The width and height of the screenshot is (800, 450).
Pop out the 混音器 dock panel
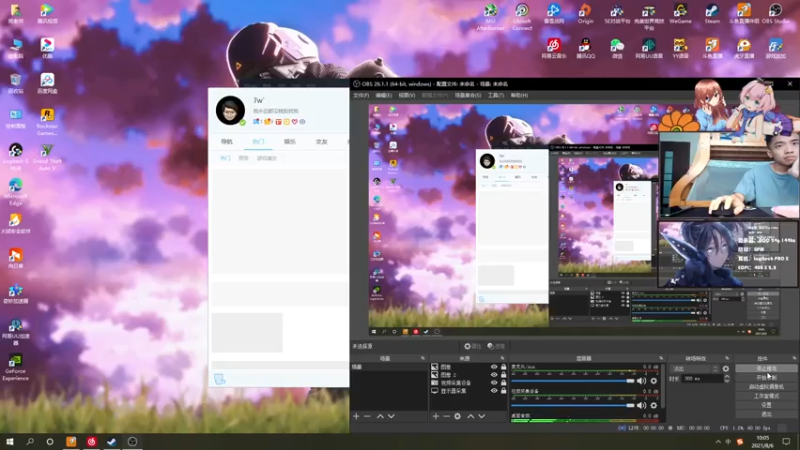(x=661, y=358)
